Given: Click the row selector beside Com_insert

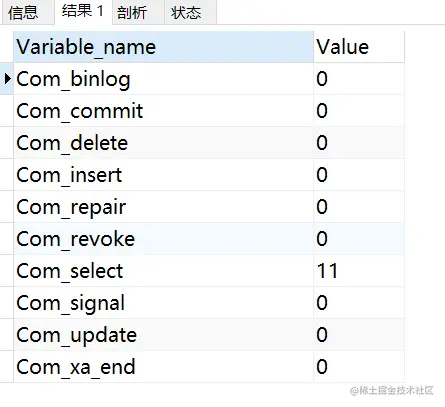Looking at the screenshot, I should [7, 175].
